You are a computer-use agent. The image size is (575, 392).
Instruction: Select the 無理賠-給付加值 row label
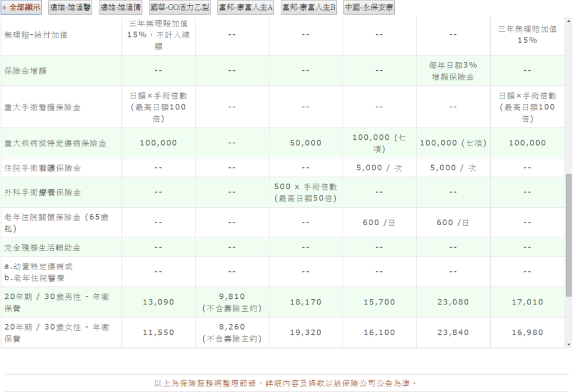36,35
